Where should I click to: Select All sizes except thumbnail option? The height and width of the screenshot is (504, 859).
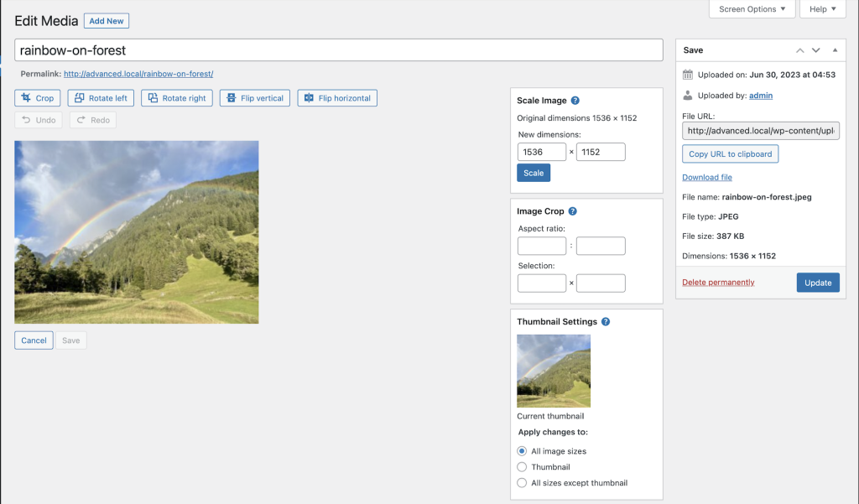(522, 483)
